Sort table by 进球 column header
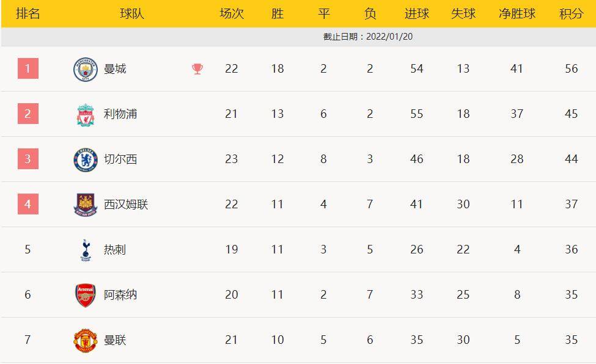596x364 pixels. point(417,13)
